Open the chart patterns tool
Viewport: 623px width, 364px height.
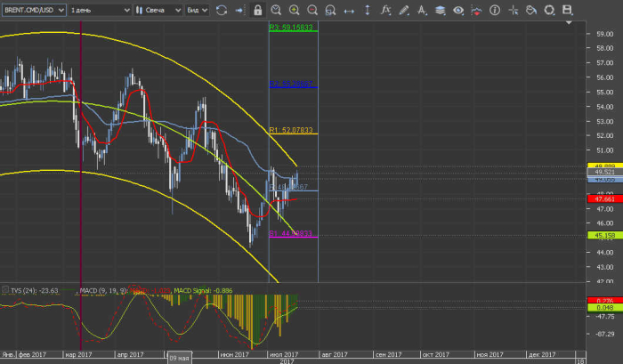476,11
